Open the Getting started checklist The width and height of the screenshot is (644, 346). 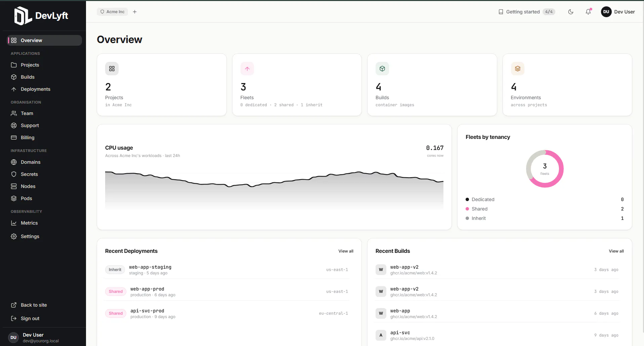point(526,12)
